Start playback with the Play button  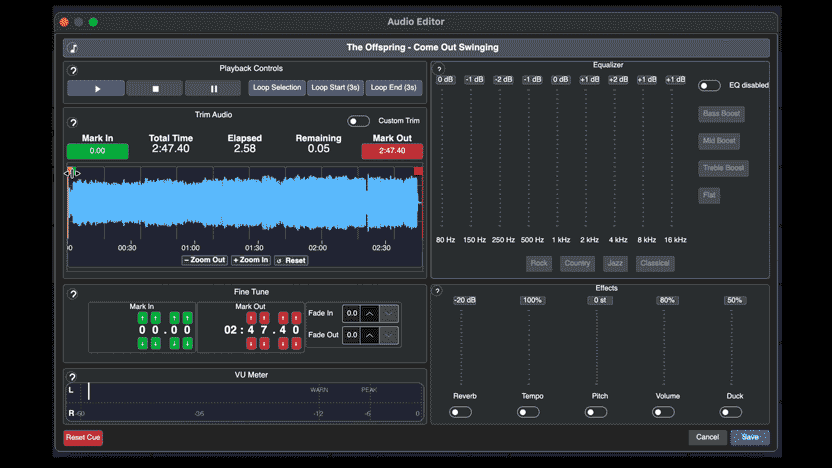click(x=97, y=89)
